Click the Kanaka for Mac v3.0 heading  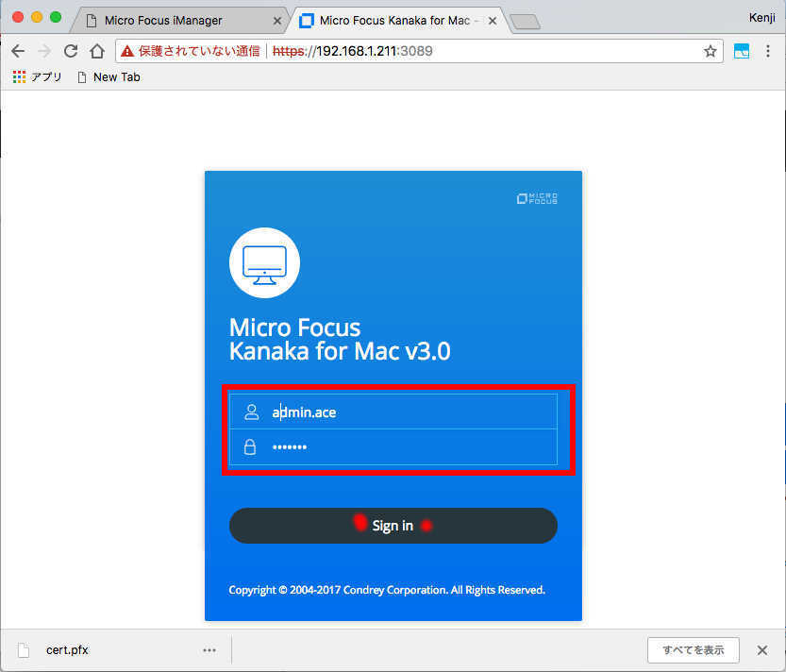(x=340, y=350)
